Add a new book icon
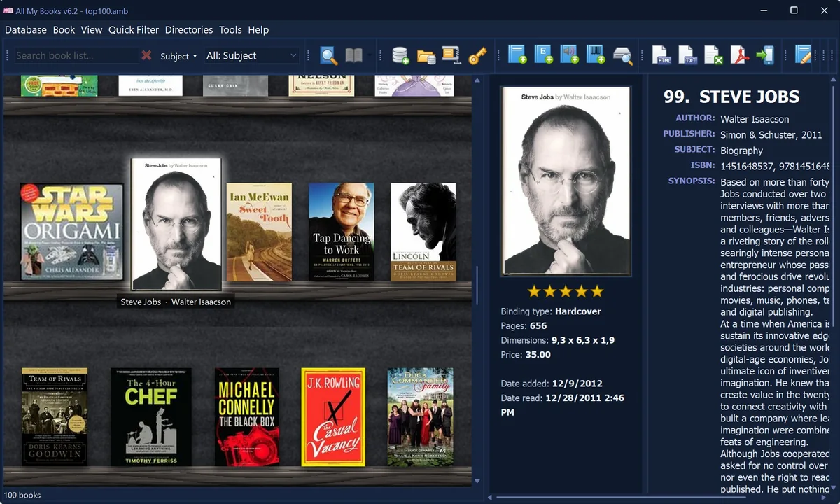This screenshot has width=840, height=504. tap(517, 55)
